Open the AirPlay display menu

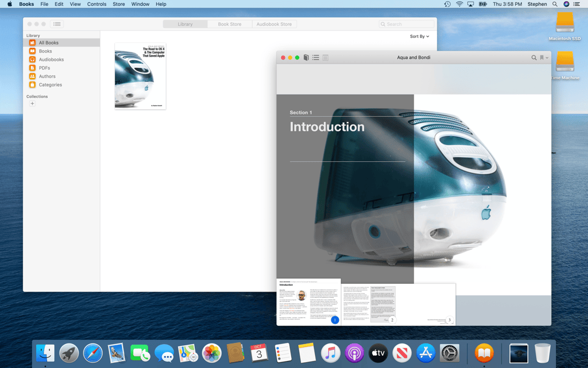(x=471, y=4)
